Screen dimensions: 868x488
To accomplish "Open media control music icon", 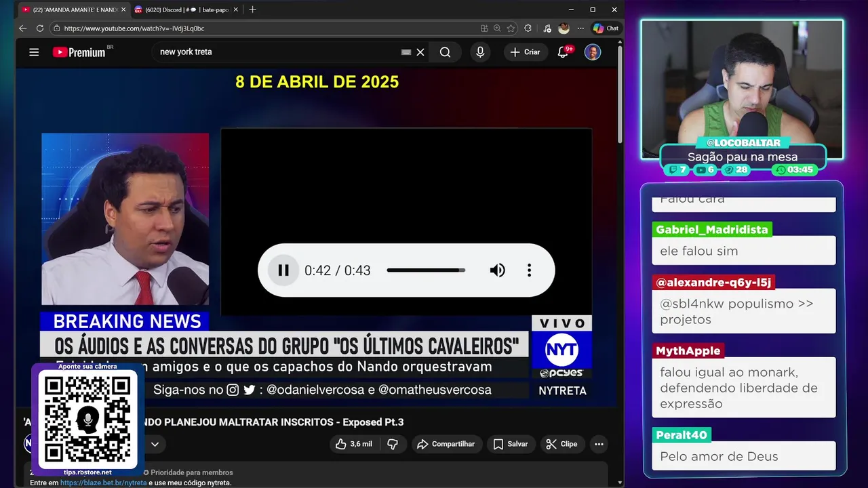I will point(547,28).
